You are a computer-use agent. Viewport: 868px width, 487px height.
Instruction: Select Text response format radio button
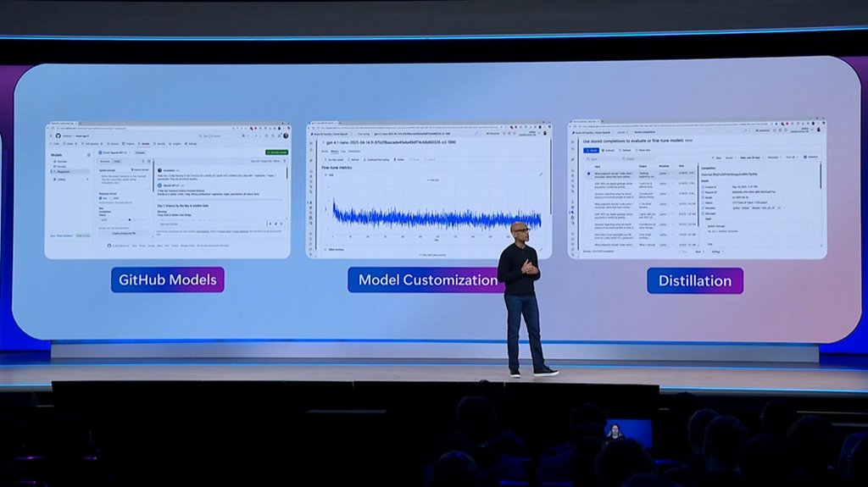100,198
